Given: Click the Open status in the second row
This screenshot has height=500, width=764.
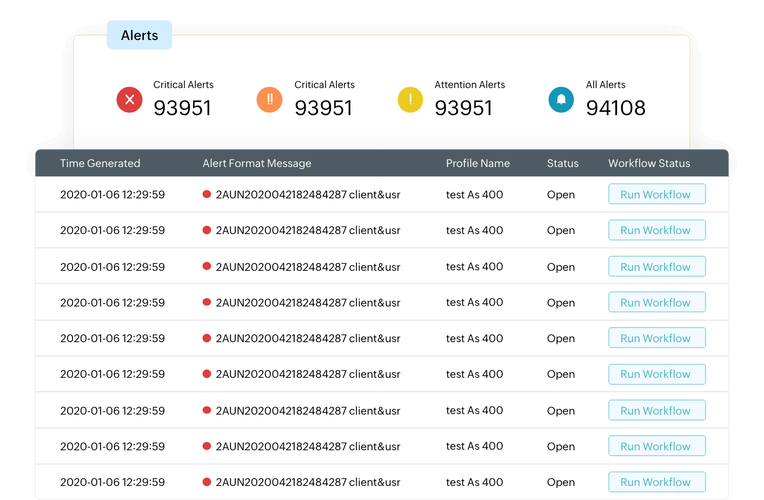Looking at the screenshot, I should [x=560, y=231].
